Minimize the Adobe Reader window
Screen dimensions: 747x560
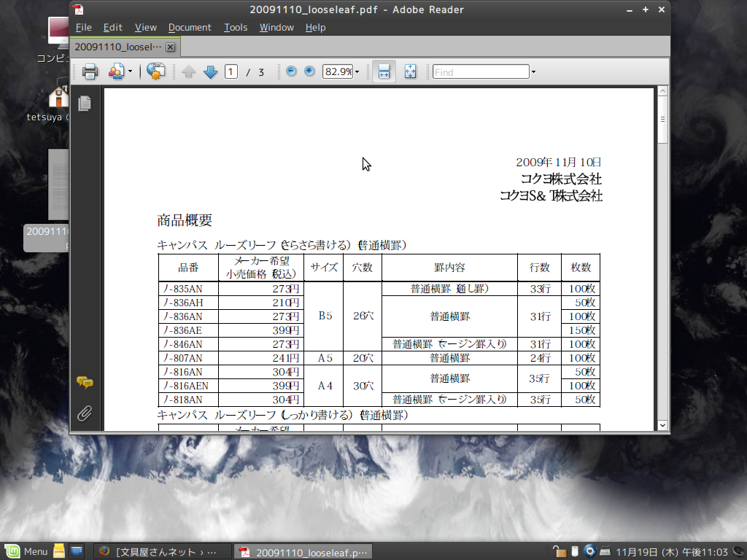click(x=630, y=10)
